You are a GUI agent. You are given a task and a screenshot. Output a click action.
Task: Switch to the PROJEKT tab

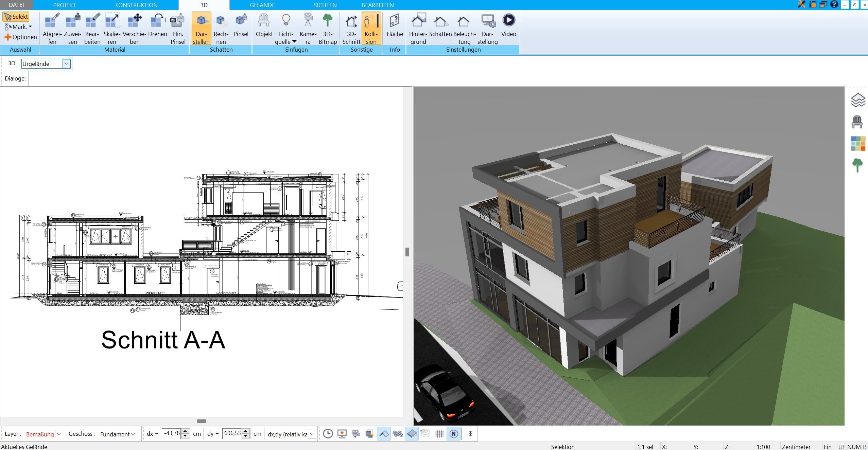(x=64, y=5)
